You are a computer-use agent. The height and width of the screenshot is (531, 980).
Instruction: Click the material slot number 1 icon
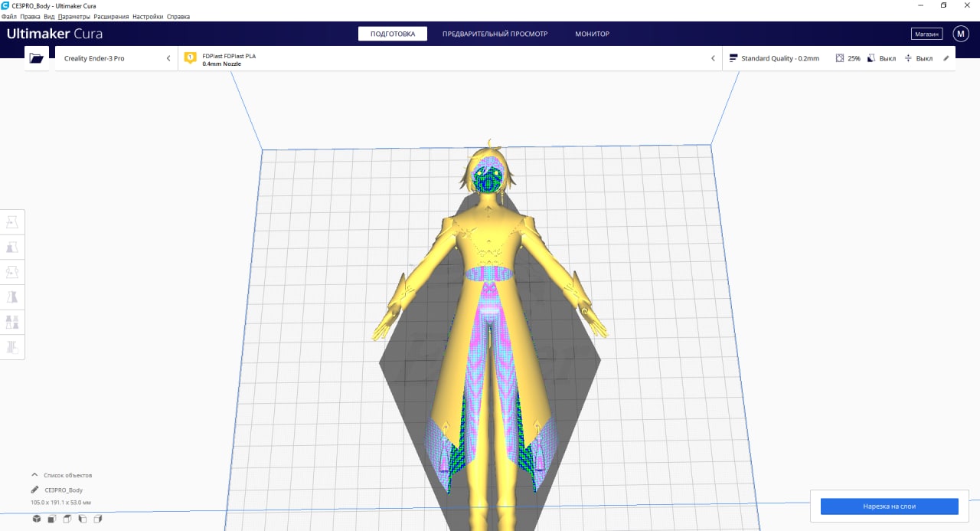point(190,58)
